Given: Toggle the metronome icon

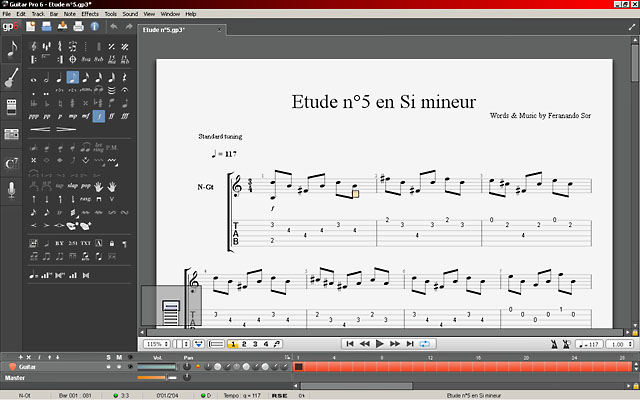Looking at the screenshot, I should click(554, 344).
